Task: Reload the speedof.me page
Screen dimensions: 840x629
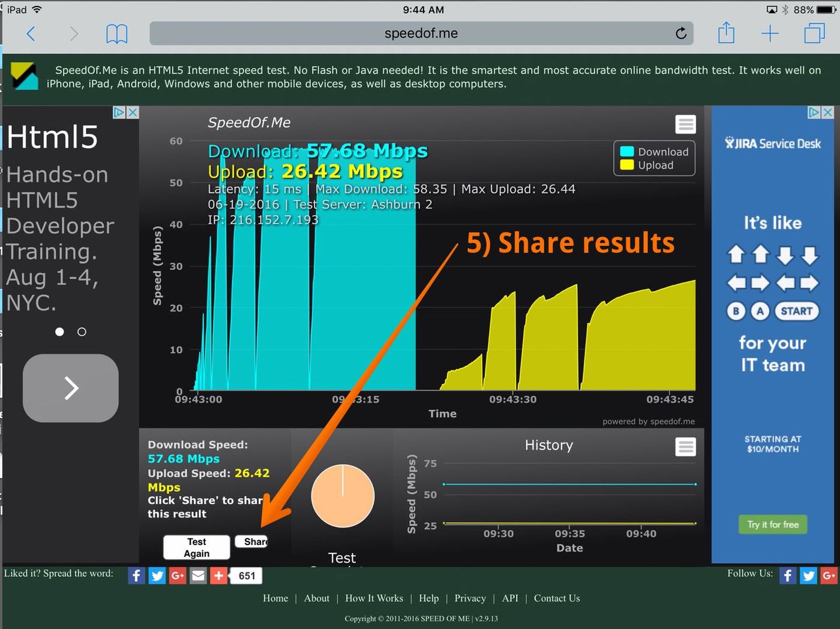Action: pos(680,34)
